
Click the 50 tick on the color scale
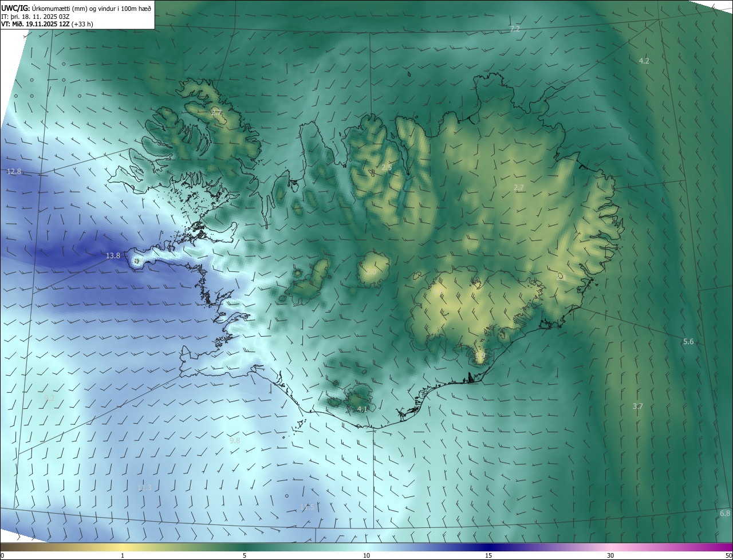(x=728, y=555)
